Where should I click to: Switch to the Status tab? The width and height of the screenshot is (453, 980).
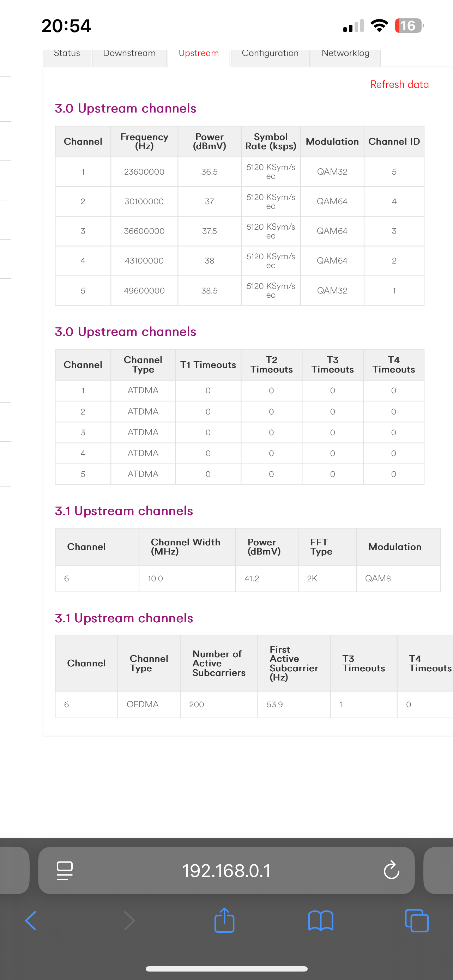tap(67, 54)
